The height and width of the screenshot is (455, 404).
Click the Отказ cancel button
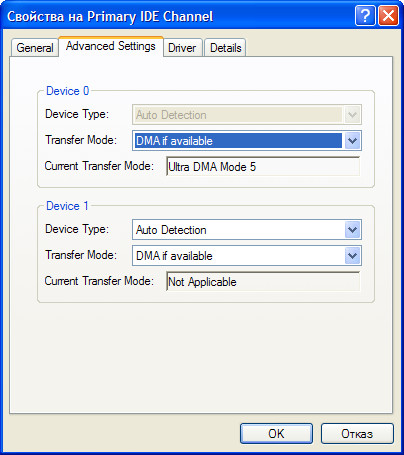[357, 434]
